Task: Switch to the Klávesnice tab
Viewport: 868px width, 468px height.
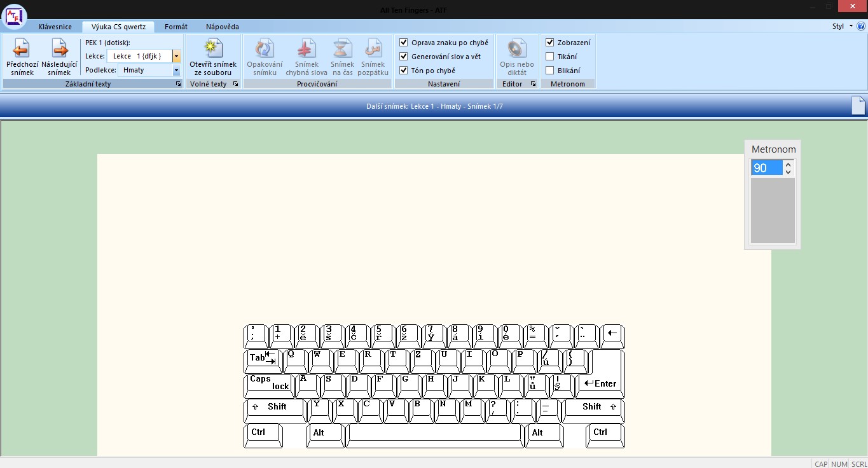Action: 55,27
